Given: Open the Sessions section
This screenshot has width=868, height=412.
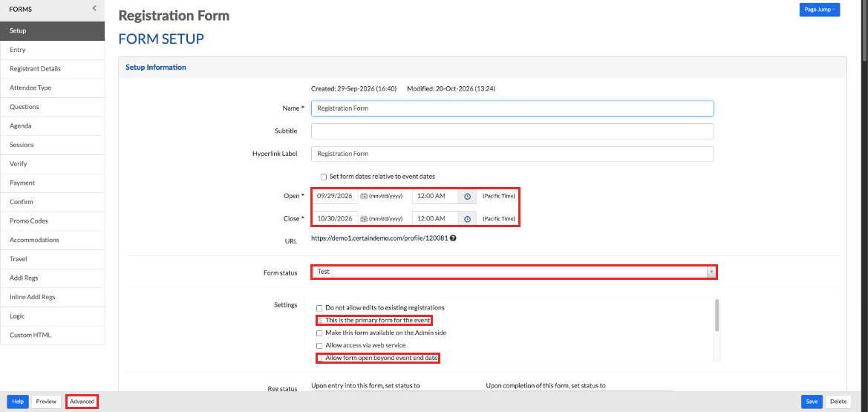Looking at the screenshot, I should (x=52, y=145).
